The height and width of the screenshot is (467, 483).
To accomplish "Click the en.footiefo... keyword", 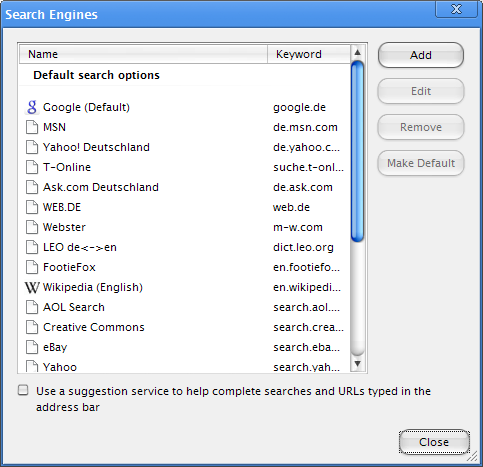I will pyautogui.click(x=307, y=267).
